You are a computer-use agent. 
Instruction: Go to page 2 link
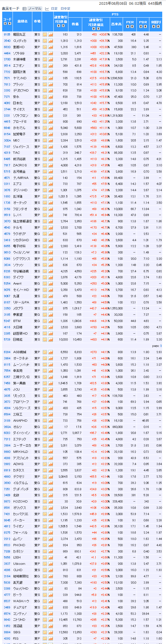(161, 346)
